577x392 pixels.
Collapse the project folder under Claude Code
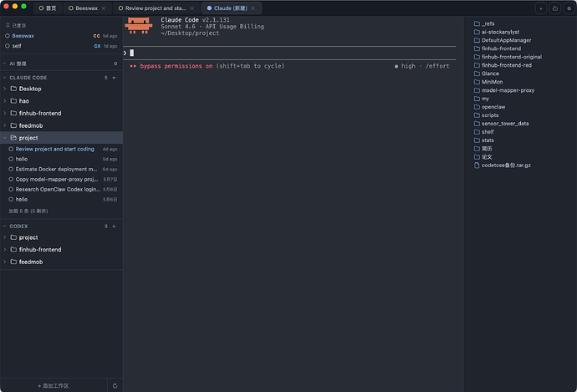pos(5,138)
